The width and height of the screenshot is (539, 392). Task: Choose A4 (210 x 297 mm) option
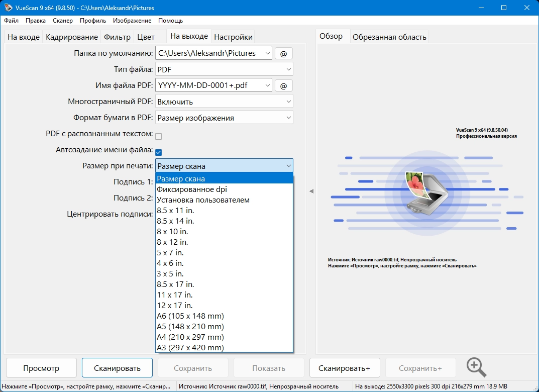pos(224,337)
